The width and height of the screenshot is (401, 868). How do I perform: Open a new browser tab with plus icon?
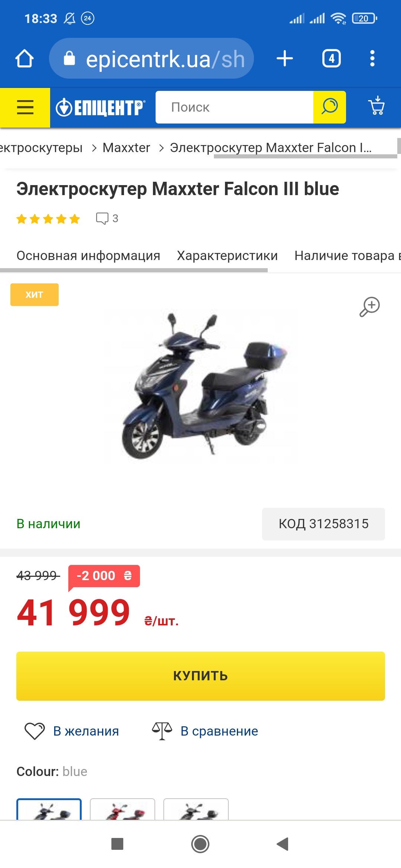[285, 59]
